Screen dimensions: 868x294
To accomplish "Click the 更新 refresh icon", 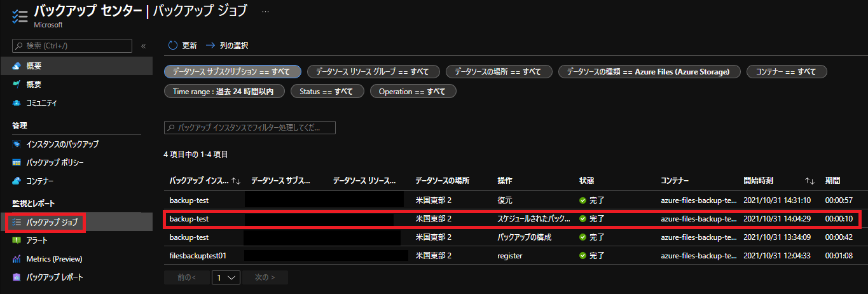I will 172,46.
